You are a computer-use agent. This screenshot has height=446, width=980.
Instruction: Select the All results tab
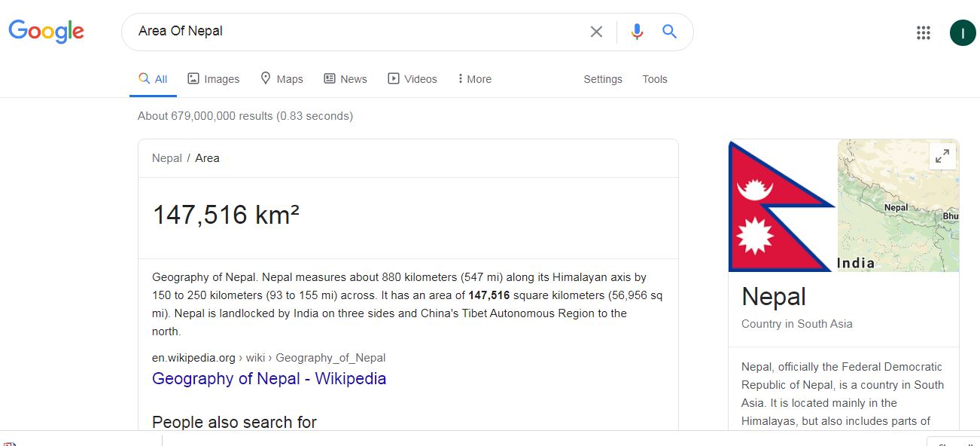pyautogui.click(x=154, y=79)
